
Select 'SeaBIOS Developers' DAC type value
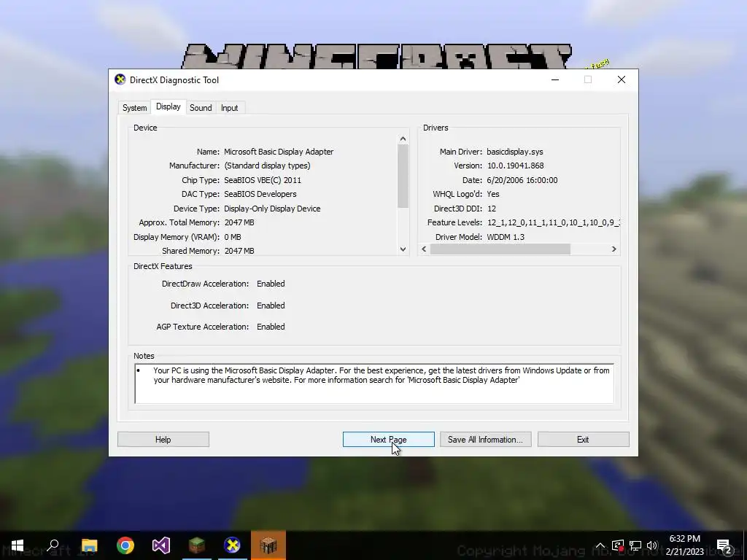coord(260,194)
